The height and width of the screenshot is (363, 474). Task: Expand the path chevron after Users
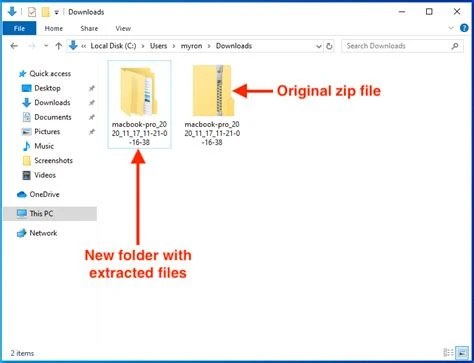174,46
